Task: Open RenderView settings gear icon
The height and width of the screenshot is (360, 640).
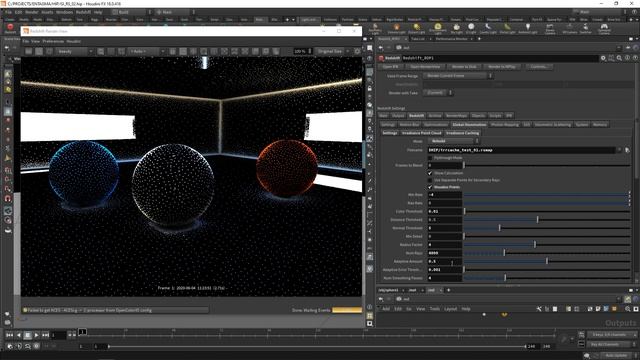Action: pyautogui.click(x=357, y=51)
